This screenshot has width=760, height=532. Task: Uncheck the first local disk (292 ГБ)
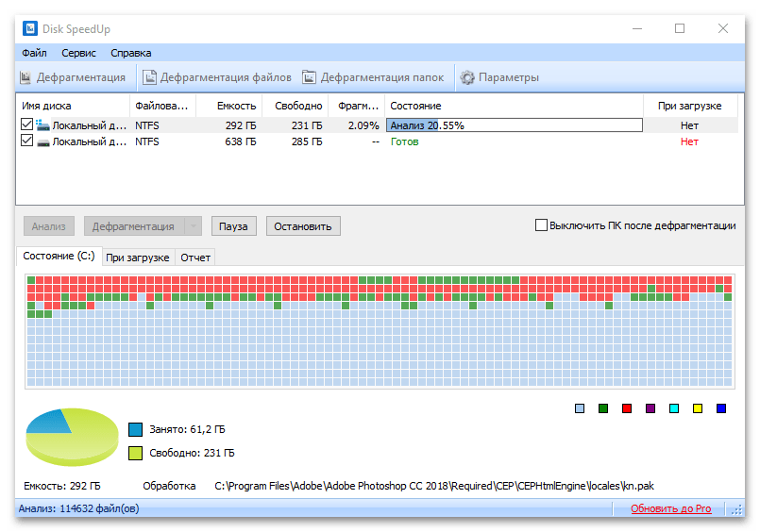point(26,125)
